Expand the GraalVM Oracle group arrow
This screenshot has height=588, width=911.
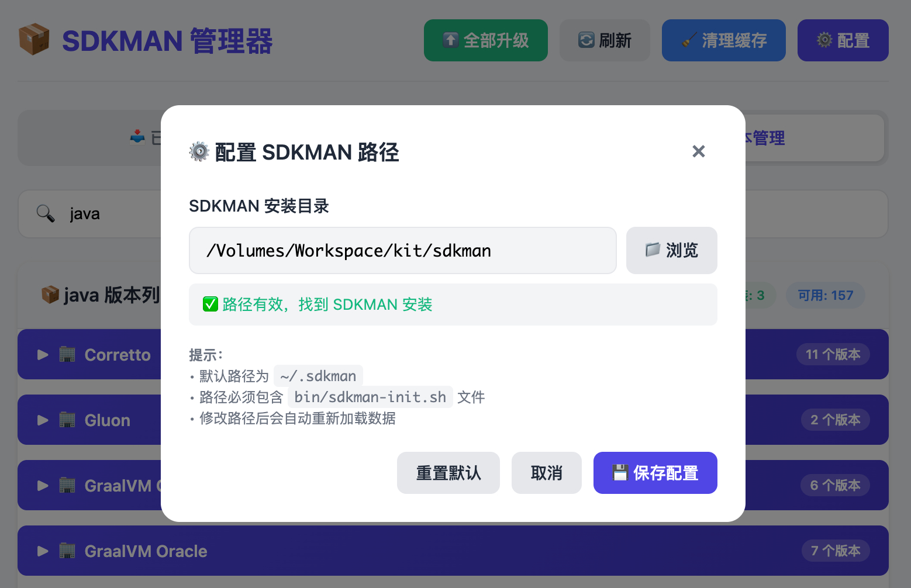[43, 551]
